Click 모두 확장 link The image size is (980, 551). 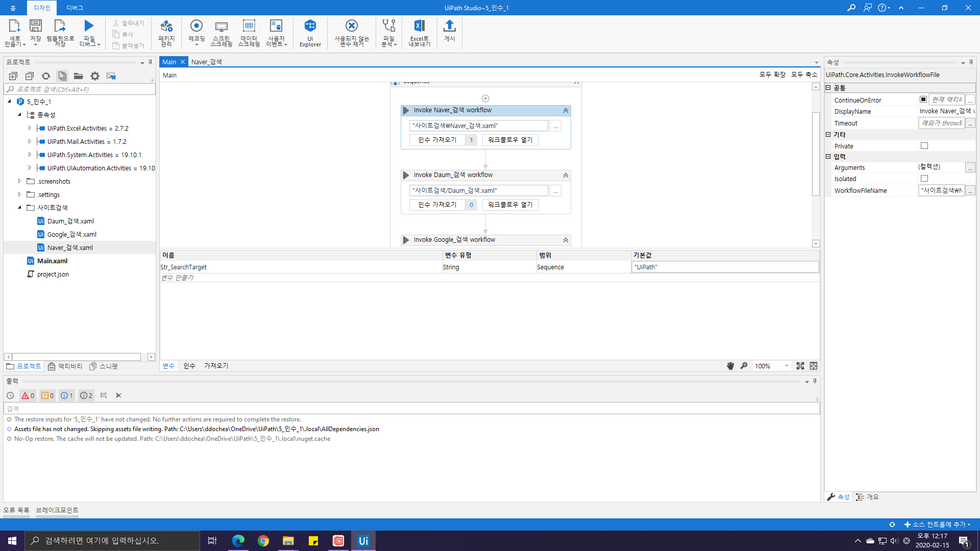click(772, 74)
